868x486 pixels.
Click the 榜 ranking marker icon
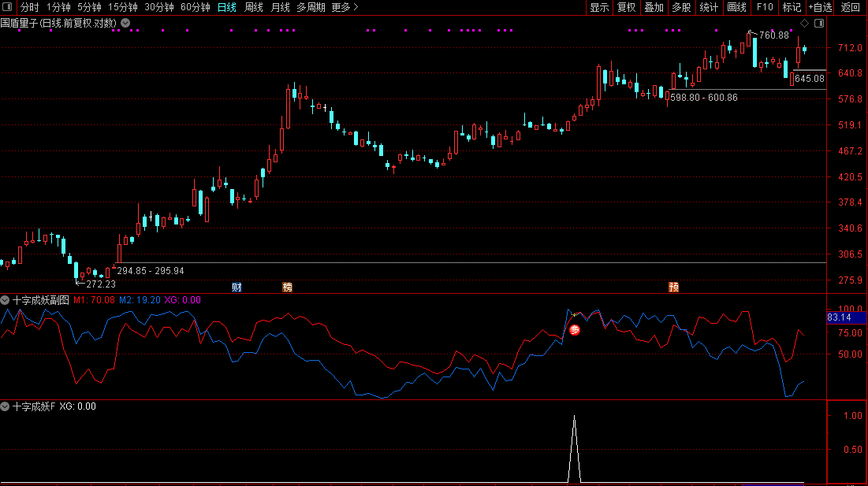(287, 287)
